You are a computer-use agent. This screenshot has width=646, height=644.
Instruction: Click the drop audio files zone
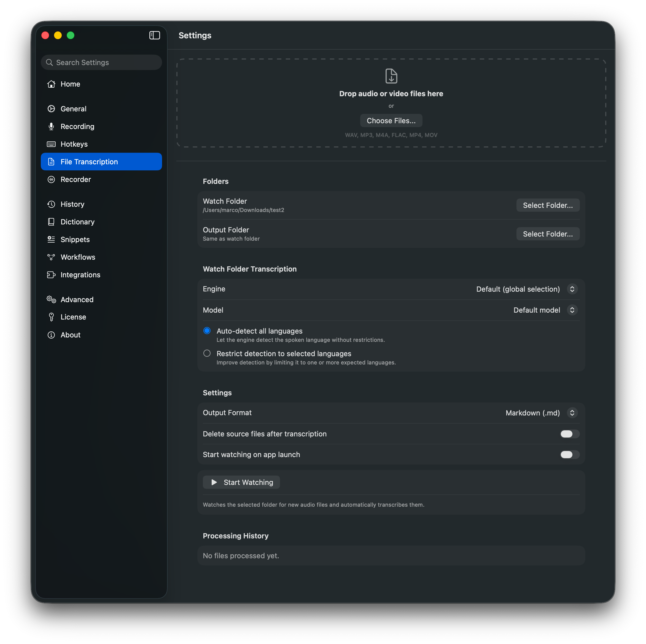tap(391, 103)
